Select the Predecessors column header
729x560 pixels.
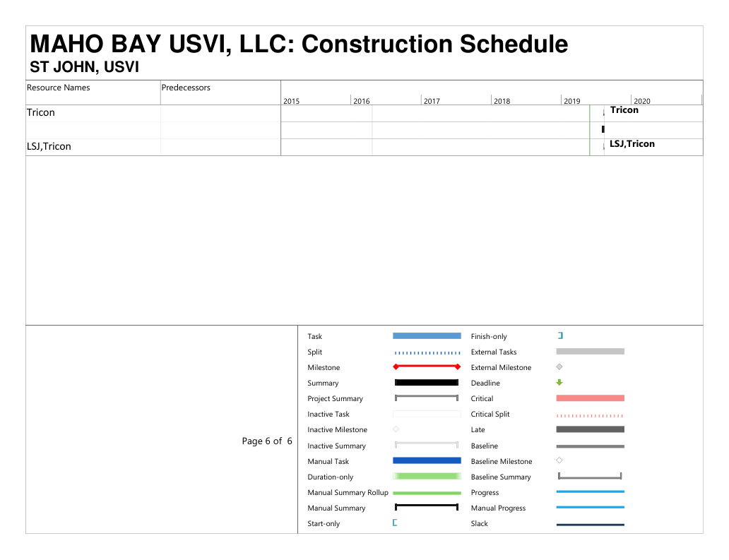(186, 88)
